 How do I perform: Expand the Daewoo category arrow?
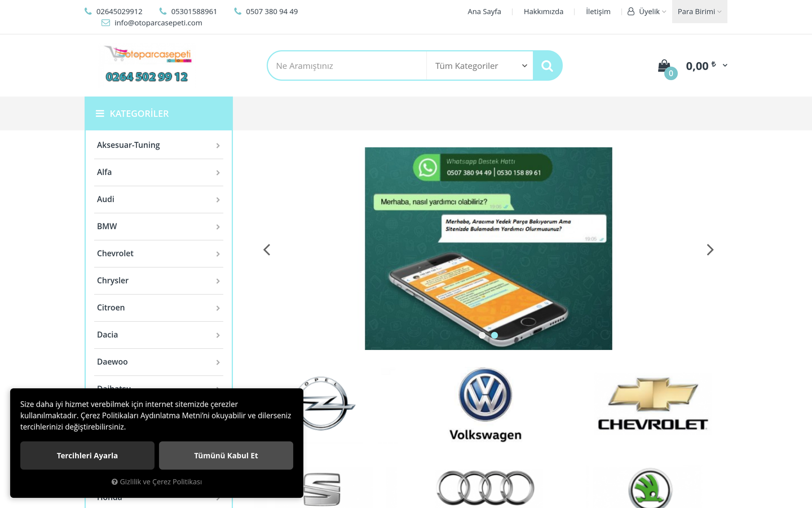[x=218, y=362]
